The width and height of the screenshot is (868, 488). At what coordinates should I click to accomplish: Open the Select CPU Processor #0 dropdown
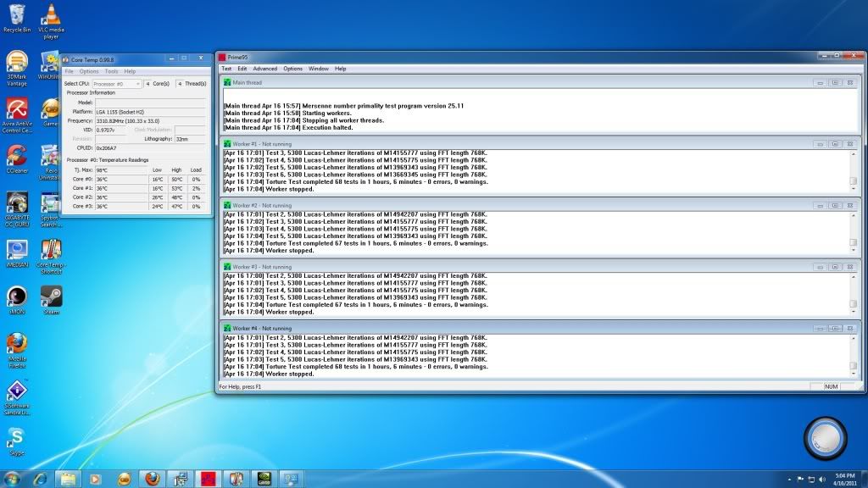click(117, 84)
